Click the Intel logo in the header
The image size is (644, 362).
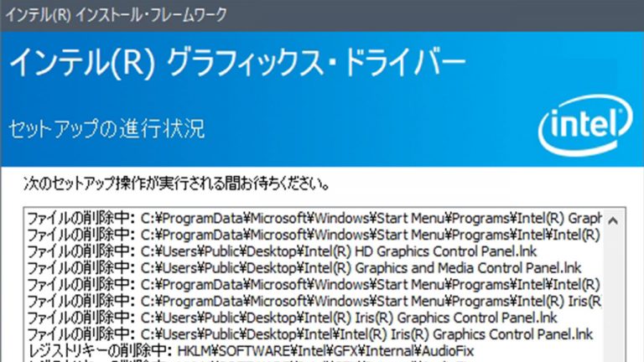click(x=585, y=130)
